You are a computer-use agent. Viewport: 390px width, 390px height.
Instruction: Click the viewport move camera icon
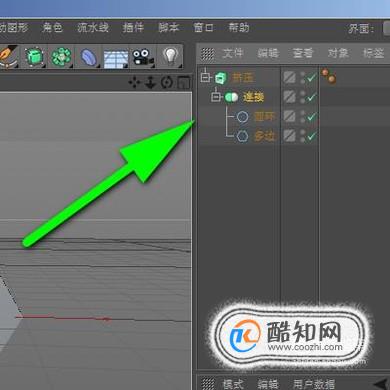point(135,82)
